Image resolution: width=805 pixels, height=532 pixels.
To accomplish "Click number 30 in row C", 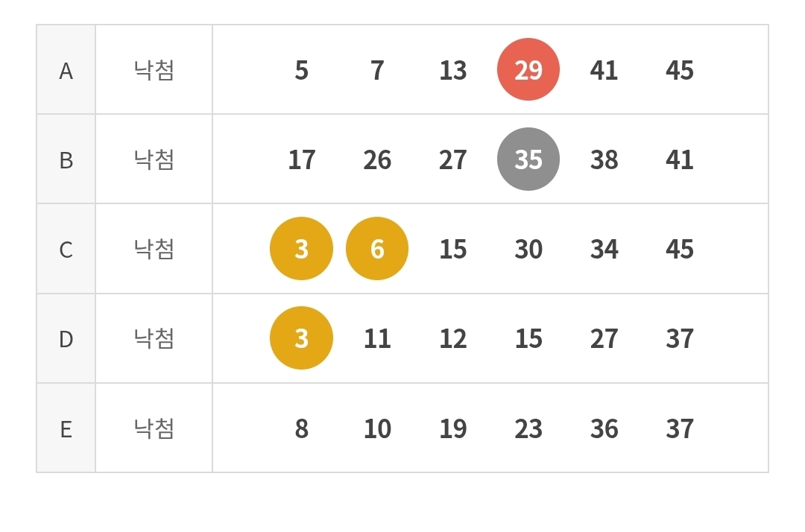I will (528, 249).
